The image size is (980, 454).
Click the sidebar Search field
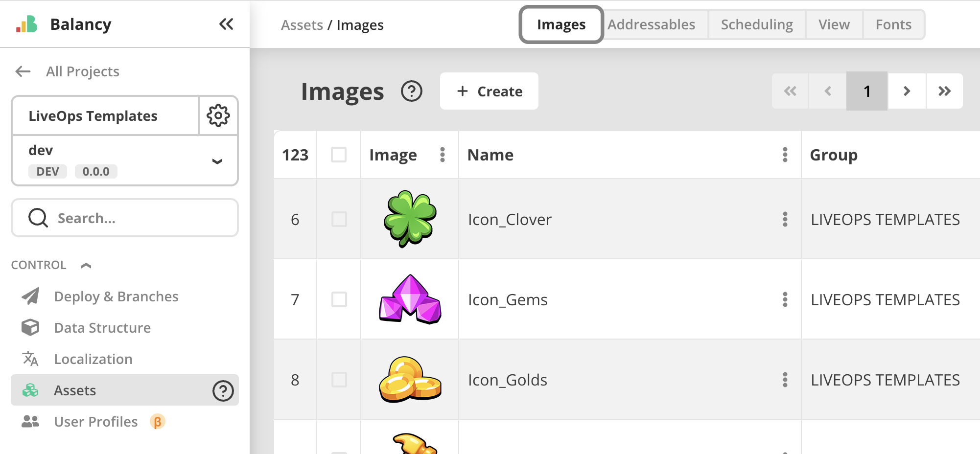point(125,218)
